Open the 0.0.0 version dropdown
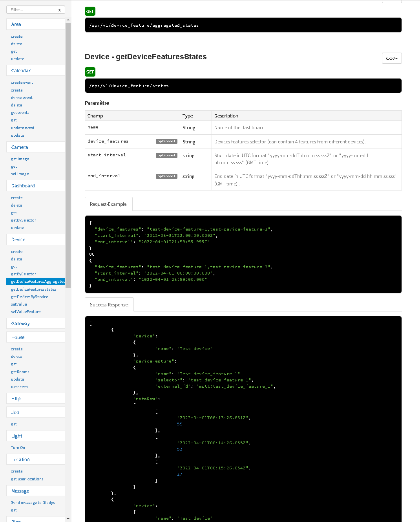The width and height of the screenshot is (420, 522). pos(392,58)
